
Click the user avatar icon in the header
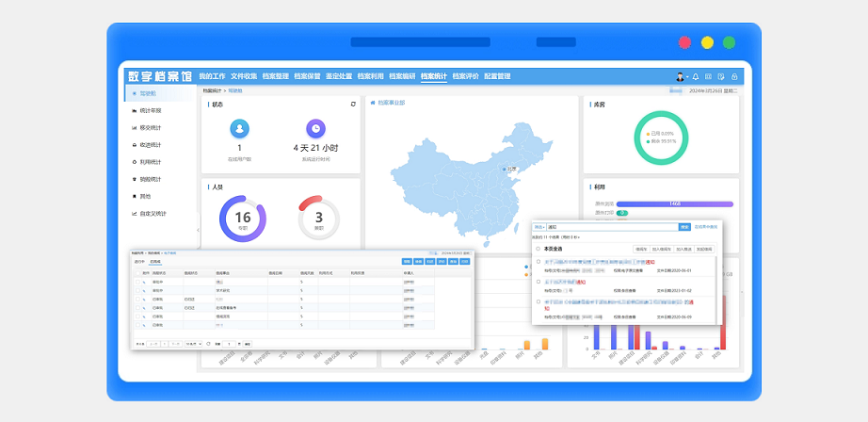point(681,76)
